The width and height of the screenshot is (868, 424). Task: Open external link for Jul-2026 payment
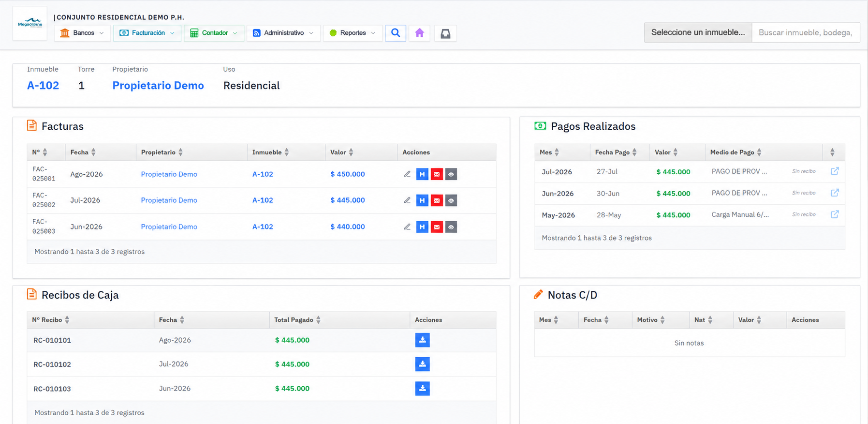pos(835,171)
